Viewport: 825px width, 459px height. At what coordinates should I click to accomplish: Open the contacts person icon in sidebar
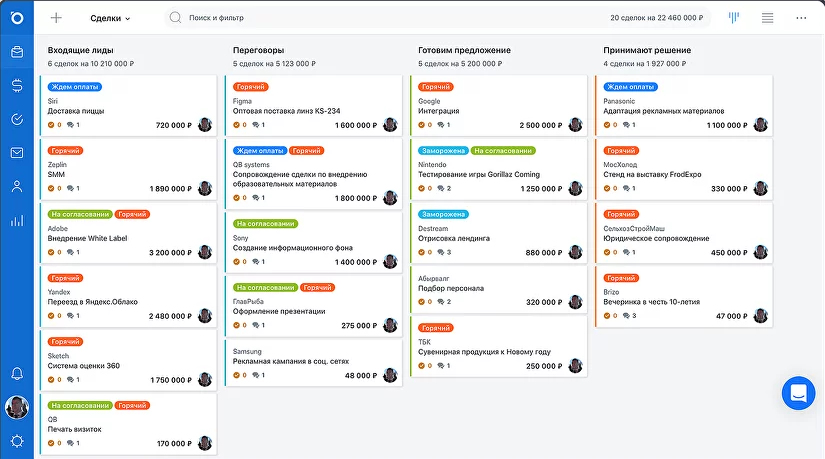point(17,186)
